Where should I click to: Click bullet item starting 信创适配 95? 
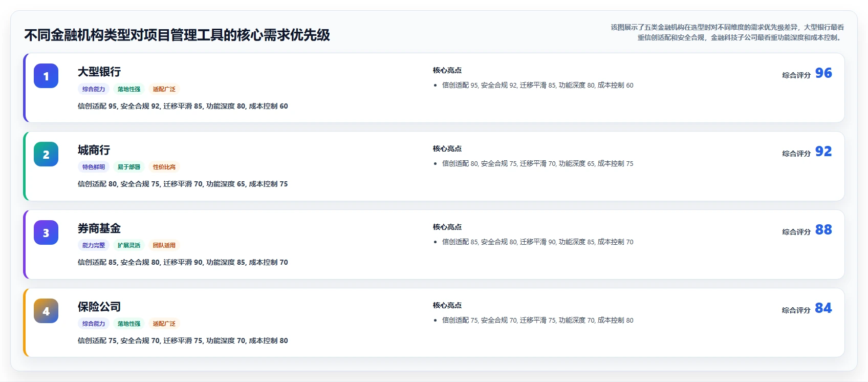pos(537,86)
